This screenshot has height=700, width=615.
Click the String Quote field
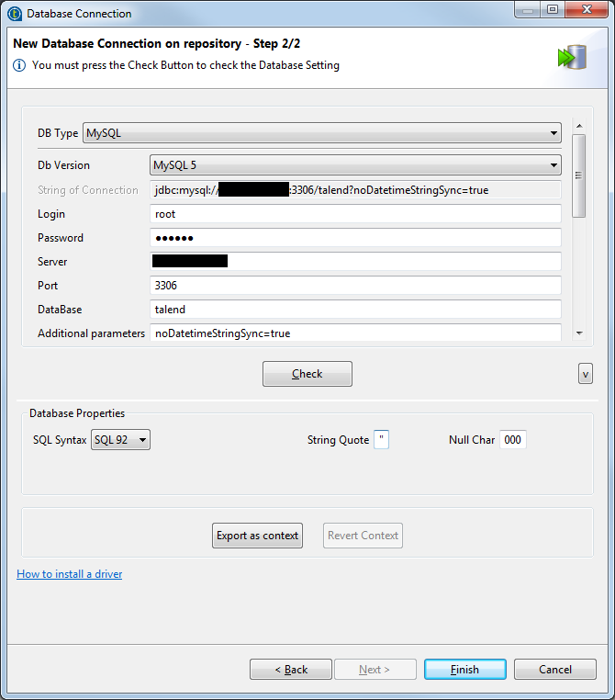(x=381, y=440)
